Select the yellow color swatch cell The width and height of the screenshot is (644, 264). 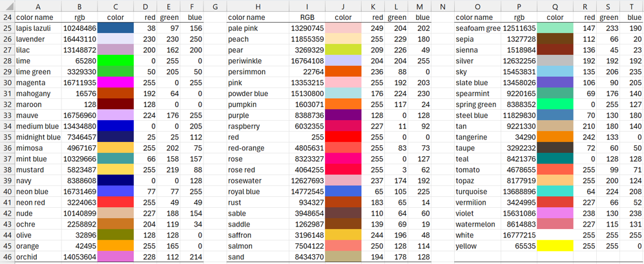(556, 246)
